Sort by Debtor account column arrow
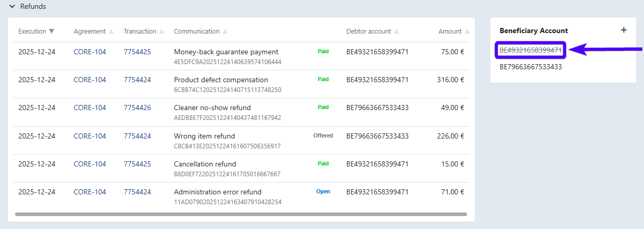Screen dimensions: 644x229 [x=396, y=32]
